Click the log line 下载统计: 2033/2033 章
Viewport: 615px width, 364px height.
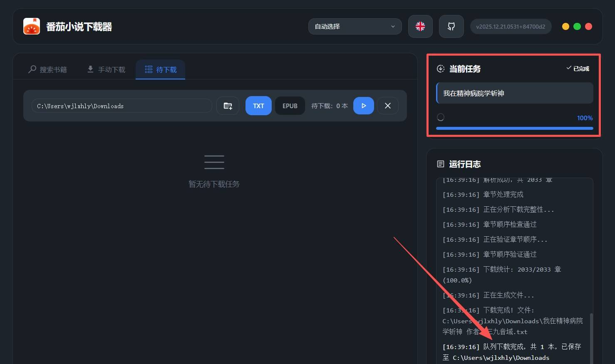[502, 275]
